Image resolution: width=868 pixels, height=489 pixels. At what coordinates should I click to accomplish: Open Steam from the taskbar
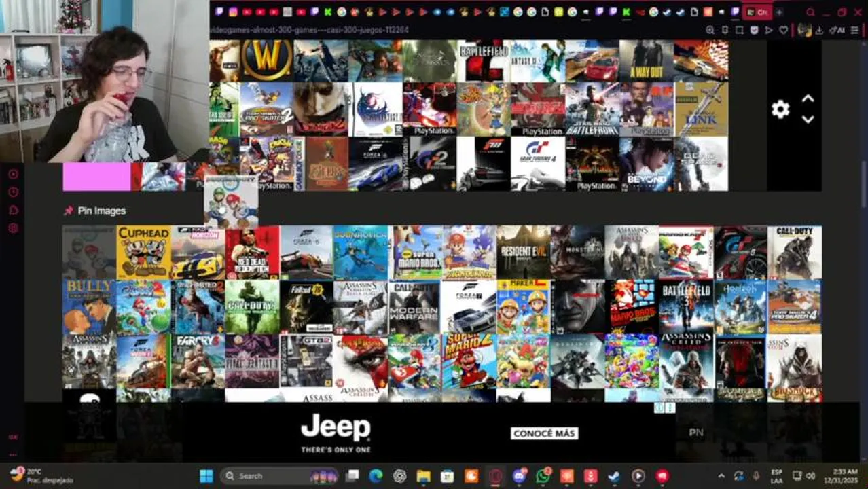(614, 476)
